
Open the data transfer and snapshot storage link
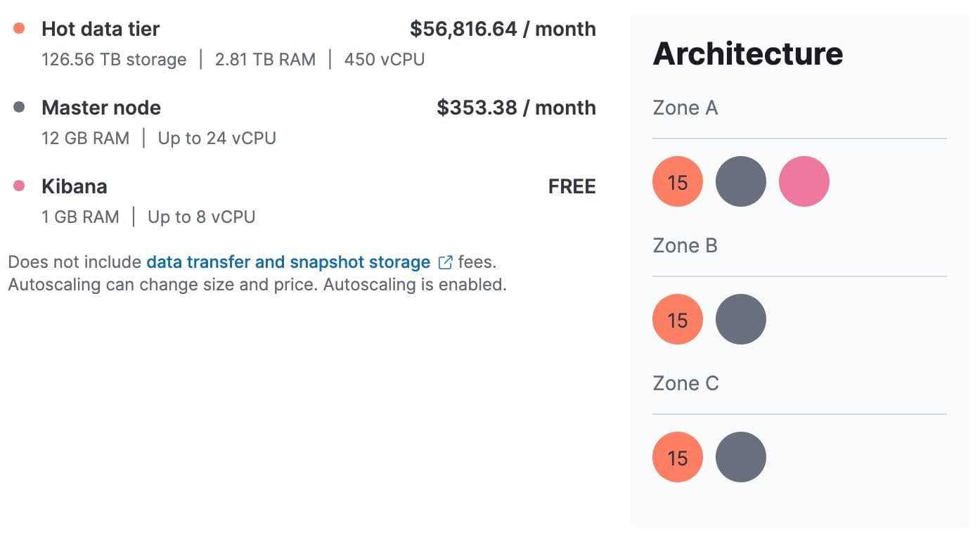[288, 262]
